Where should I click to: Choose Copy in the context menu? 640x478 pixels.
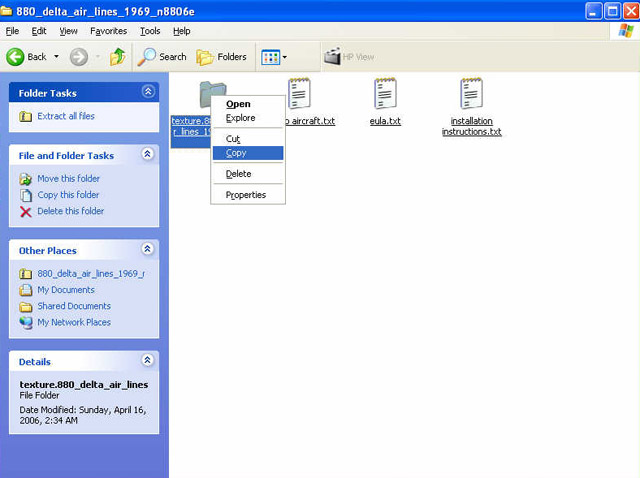click(248, 153)
